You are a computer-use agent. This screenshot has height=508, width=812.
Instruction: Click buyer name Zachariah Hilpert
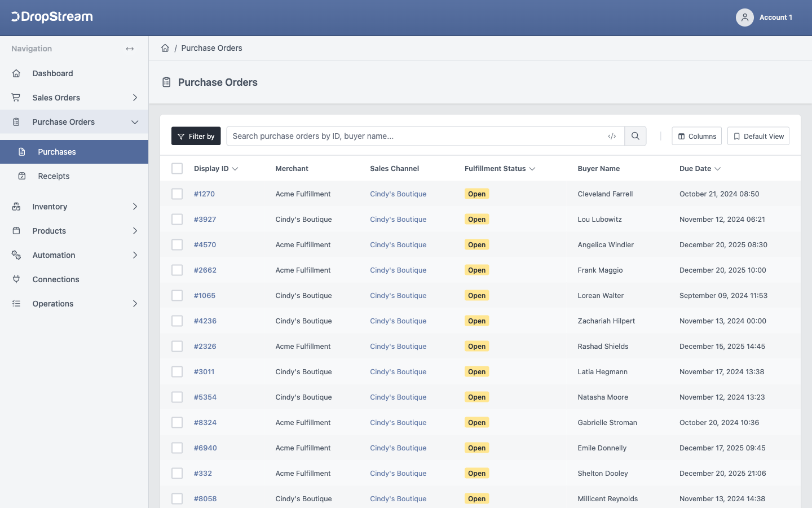point(606,321)
